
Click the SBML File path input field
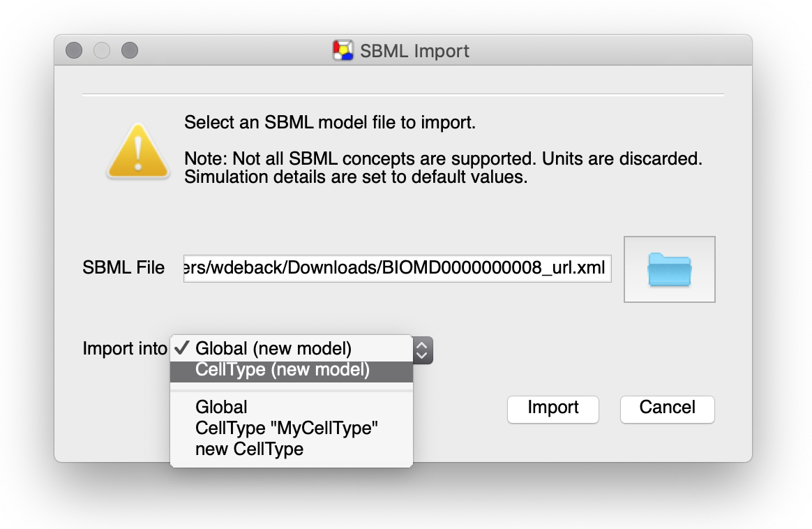coord(397,268)
